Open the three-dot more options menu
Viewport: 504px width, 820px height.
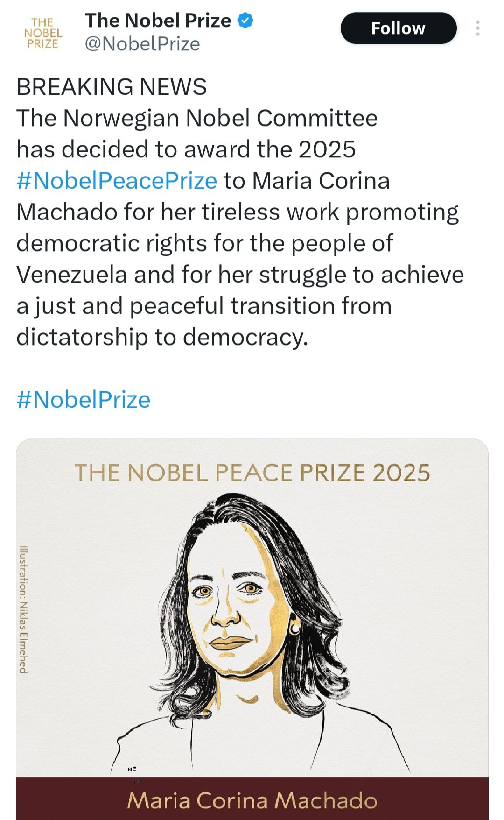[477, 28]
